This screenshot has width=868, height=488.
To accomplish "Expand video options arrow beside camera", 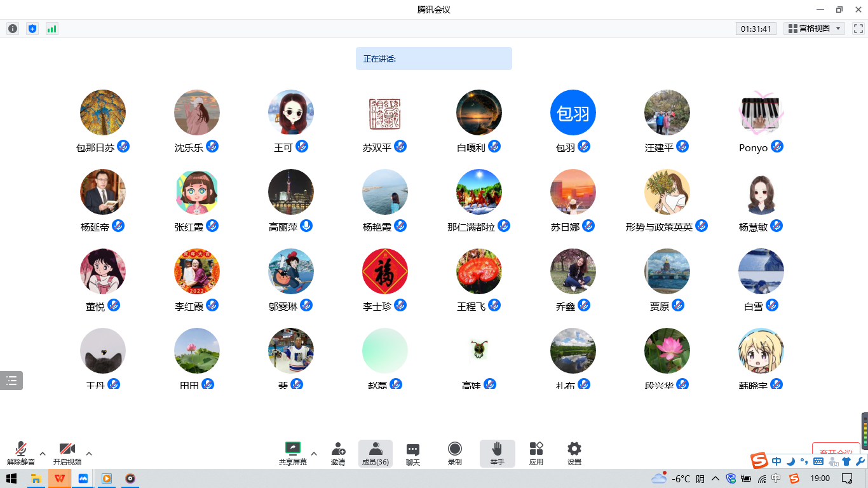I will tap(89, 453).
